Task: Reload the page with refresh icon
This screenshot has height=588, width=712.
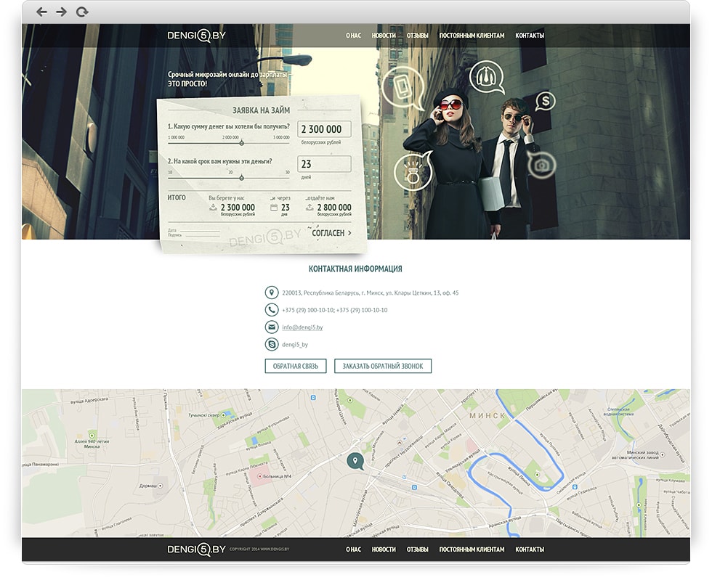Action: point(82,12)
